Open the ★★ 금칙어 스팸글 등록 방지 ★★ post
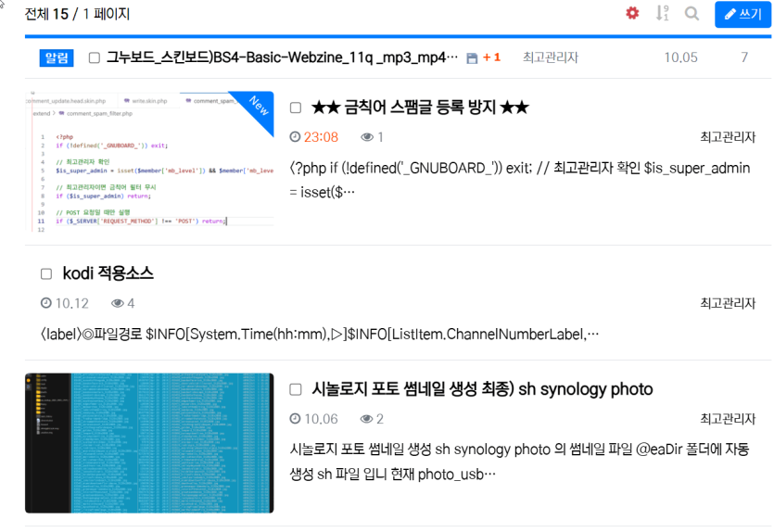Viewport: 774px width, 532px height. [x=420, y=108]
